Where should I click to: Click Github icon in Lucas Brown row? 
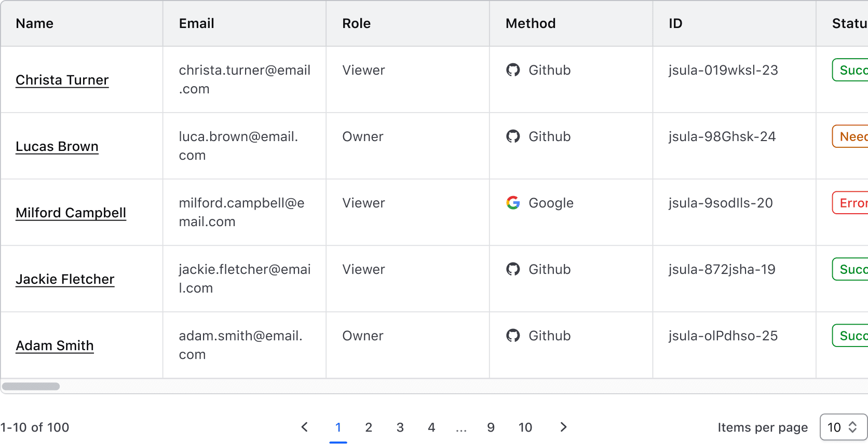(x=513, y=136)
